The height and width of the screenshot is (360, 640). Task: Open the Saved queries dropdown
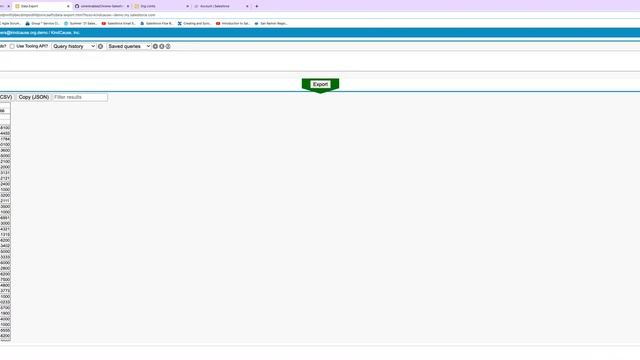pos(129,47)
